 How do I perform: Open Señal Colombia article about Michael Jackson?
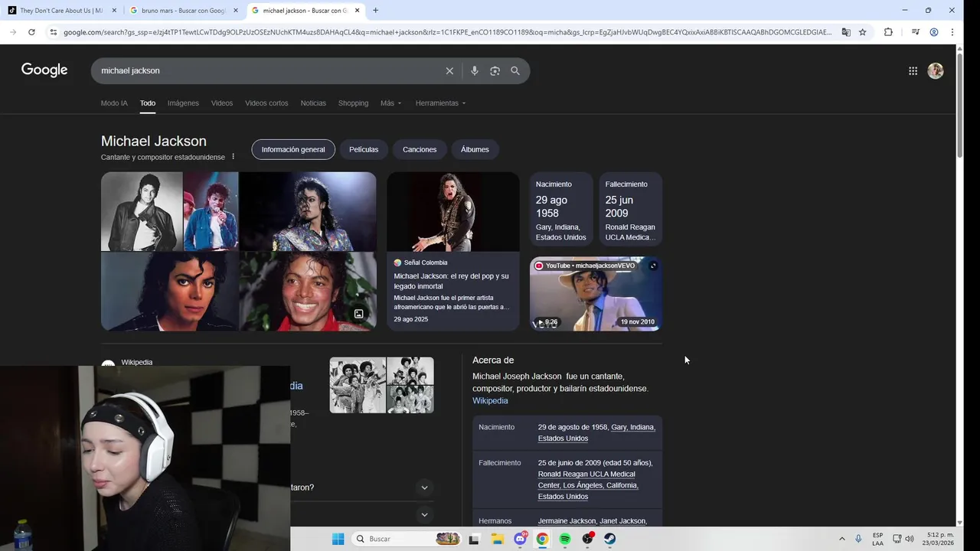click(x=452, y=251)
